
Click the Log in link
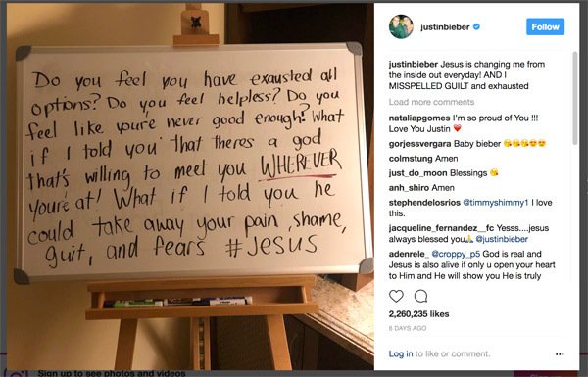tap(401, 353)
